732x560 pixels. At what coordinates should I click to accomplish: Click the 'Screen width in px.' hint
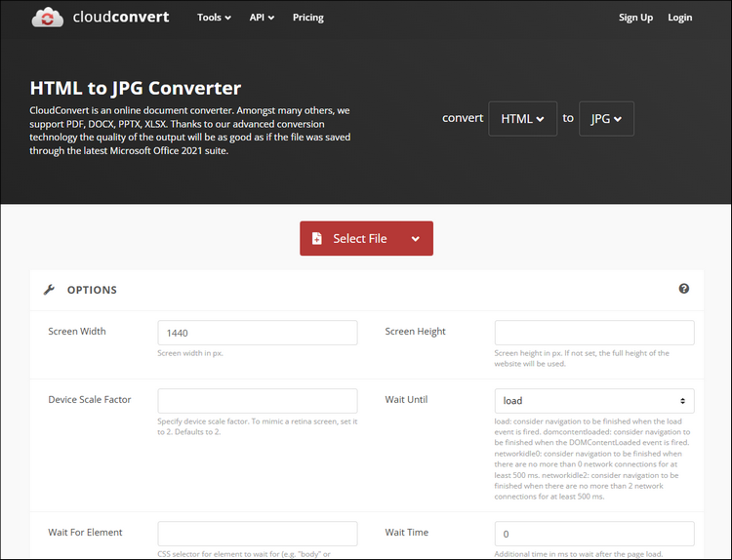190,353
